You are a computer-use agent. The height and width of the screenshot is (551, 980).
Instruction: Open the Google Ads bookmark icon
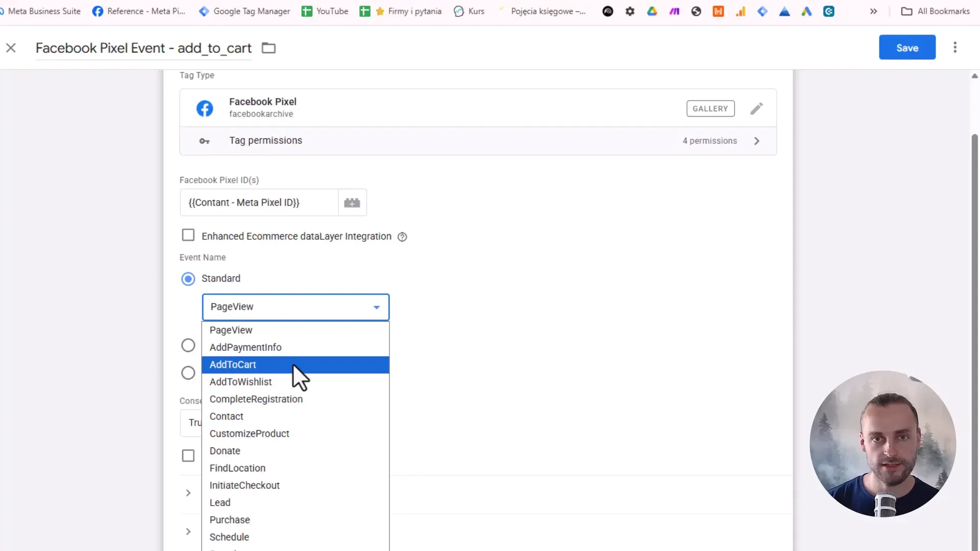pos(806,11)
